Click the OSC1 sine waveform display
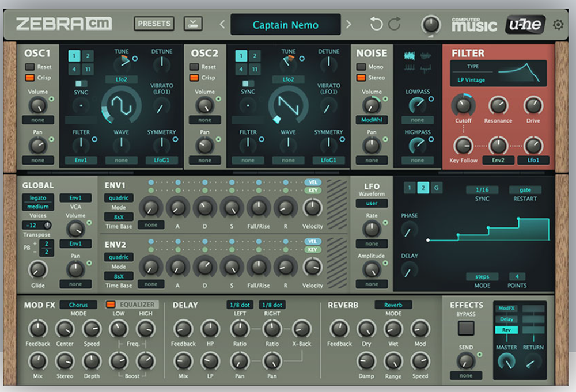 [x=121, y=106]
